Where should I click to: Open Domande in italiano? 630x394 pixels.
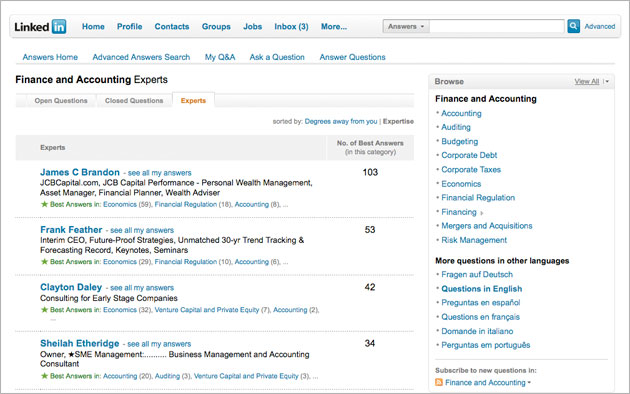[x=477, y=331]
